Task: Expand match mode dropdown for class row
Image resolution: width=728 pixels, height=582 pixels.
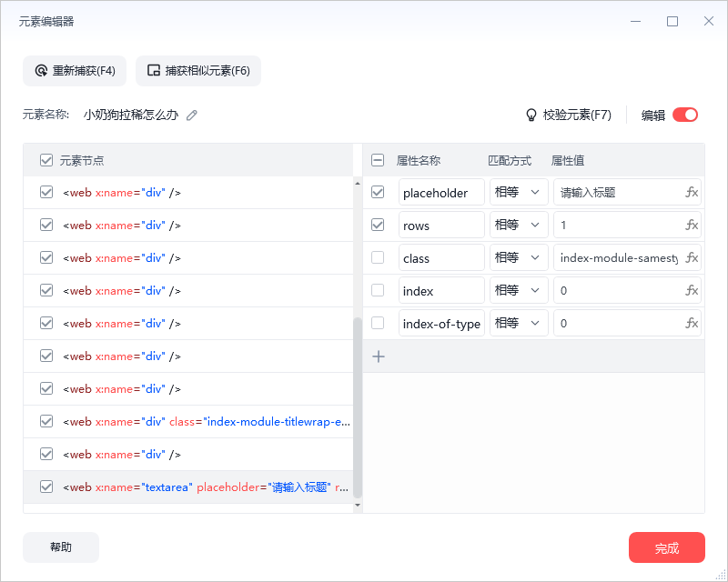Action: click(x=519, y=258)
